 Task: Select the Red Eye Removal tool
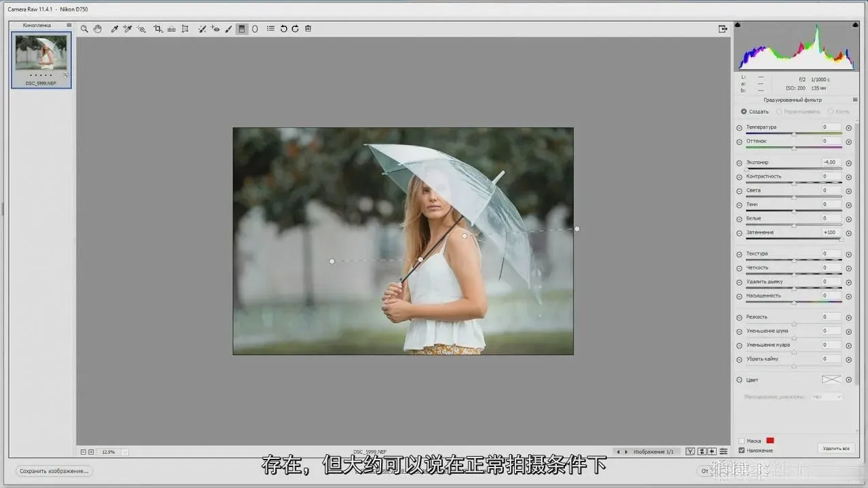point(216,29)
